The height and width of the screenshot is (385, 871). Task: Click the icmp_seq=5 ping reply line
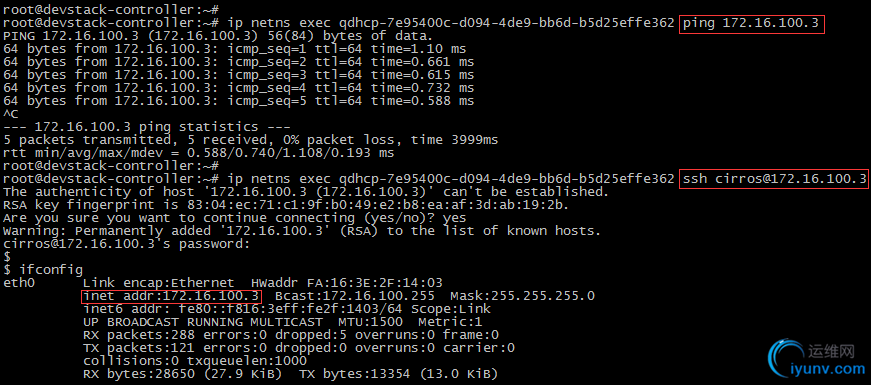click(x=238, y=101)
